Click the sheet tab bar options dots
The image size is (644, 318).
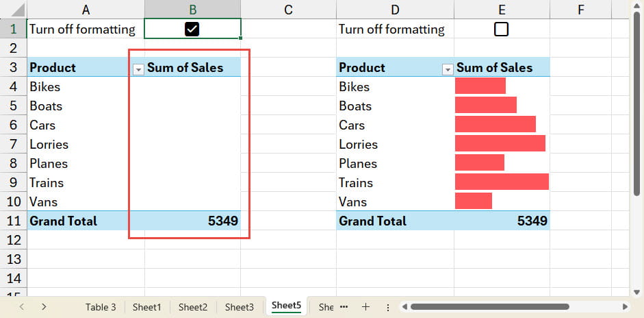click(388, 307)
